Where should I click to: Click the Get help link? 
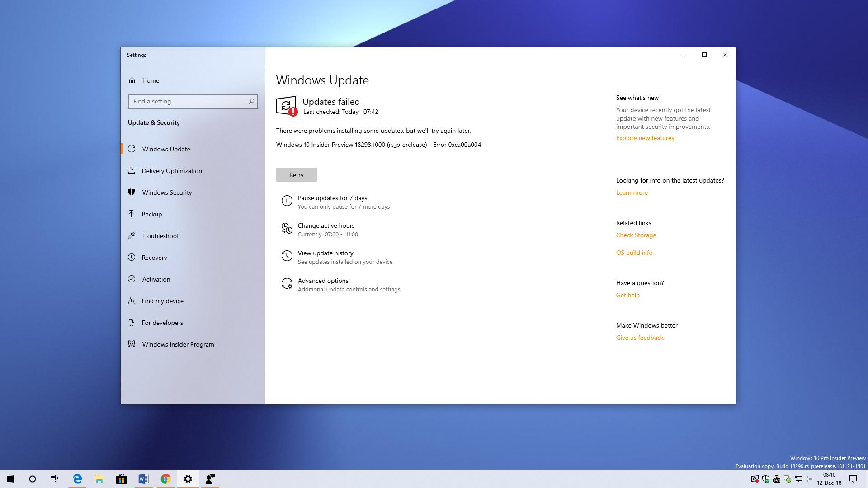tap(627, 296)
